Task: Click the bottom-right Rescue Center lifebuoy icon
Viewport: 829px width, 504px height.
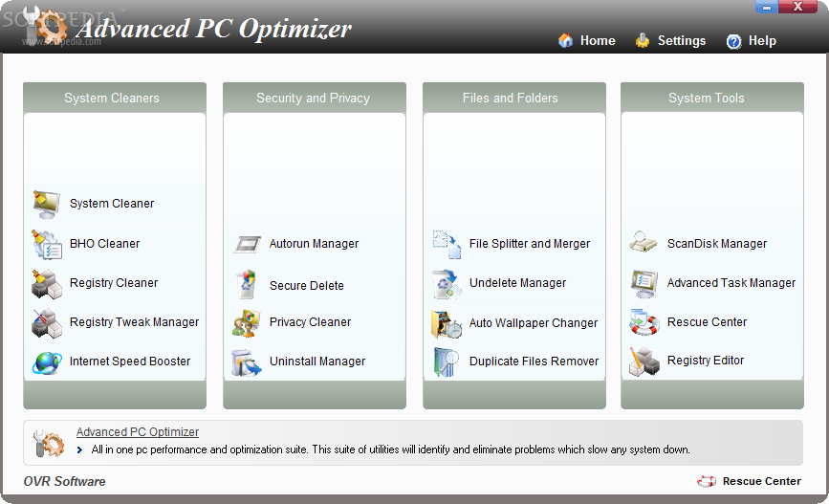Action: (707, 481)
